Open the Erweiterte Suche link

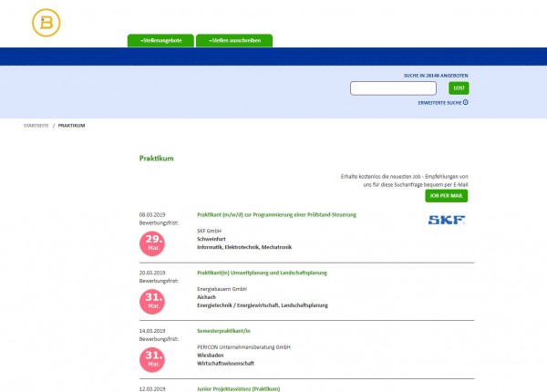(x=438, y=102)
